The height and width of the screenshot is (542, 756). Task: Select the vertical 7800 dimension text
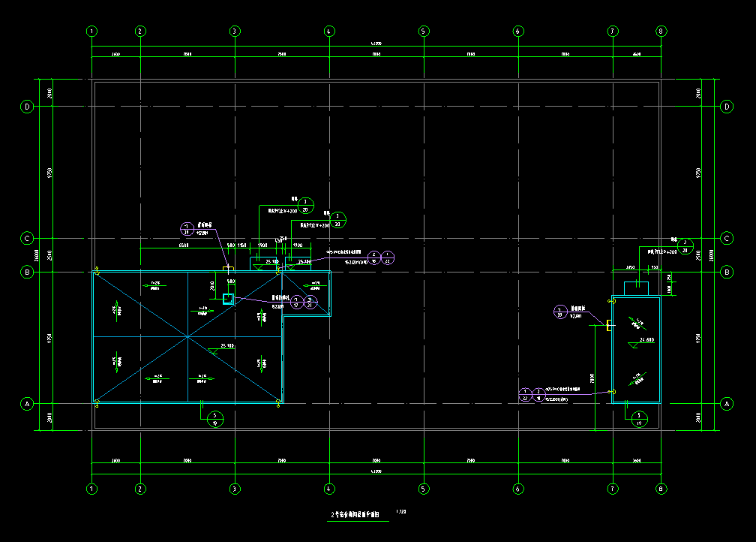pos(592,378)
